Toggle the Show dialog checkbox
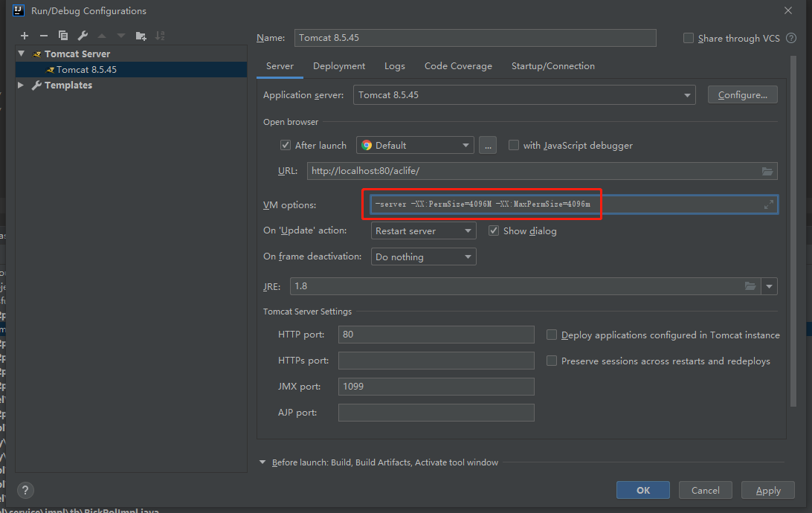Screen dimensions: 812x513 click(494, 230)
